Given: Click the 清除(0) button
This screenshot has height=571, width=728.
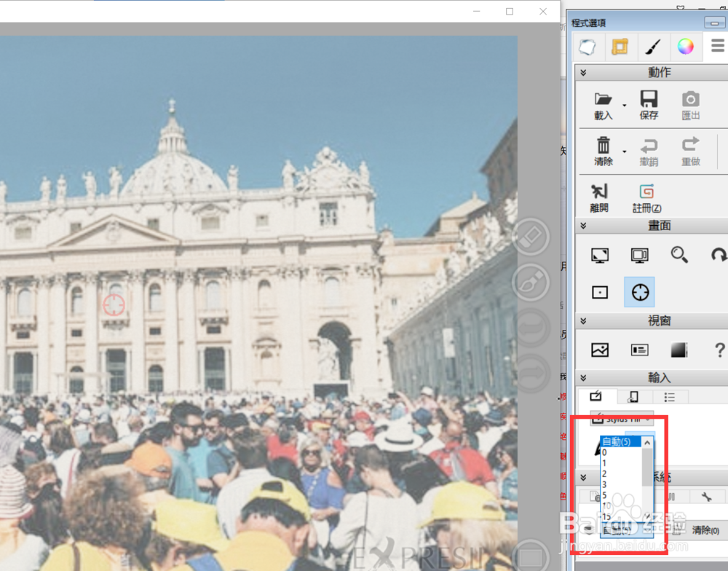Looking at the screenshot, I should tap(705, 530).
